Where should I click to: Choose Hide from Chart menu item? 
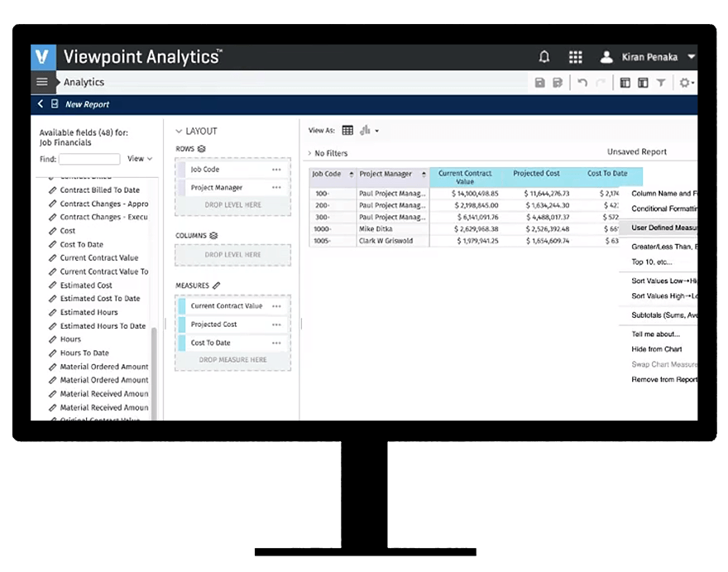657,349
